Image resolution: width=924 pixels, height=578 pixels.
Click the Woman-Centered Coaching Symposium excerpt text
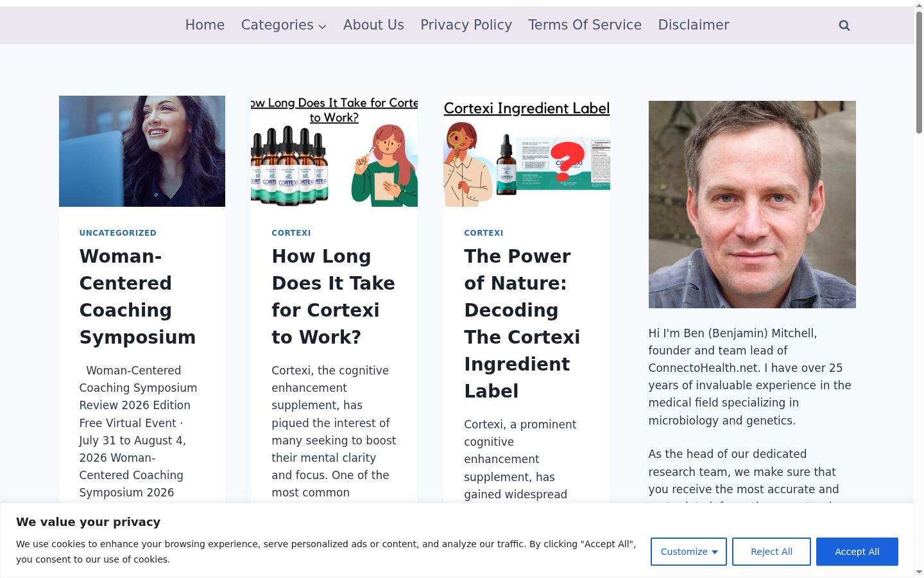click(x=138, y=432)
